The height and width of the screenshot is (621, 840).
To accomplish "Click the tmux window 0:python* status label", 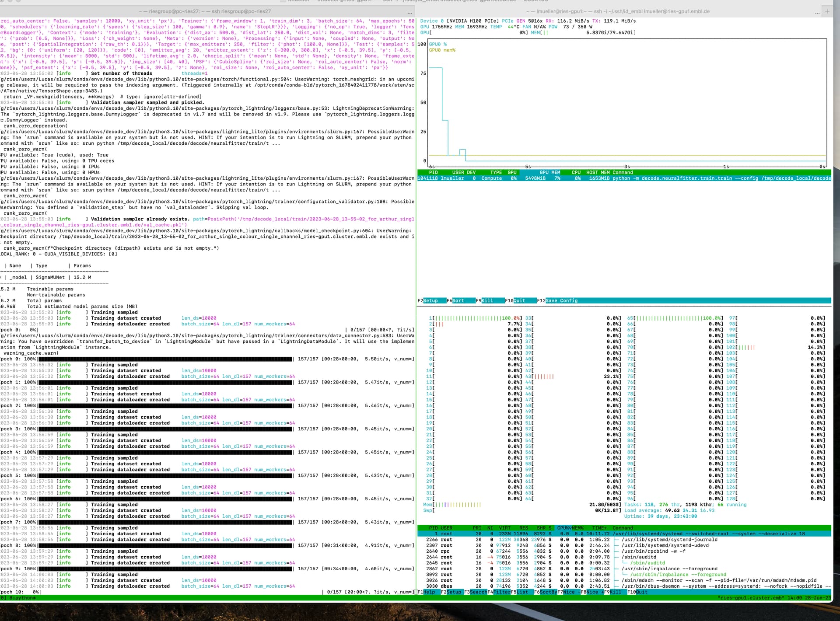I will click(22, 598).
